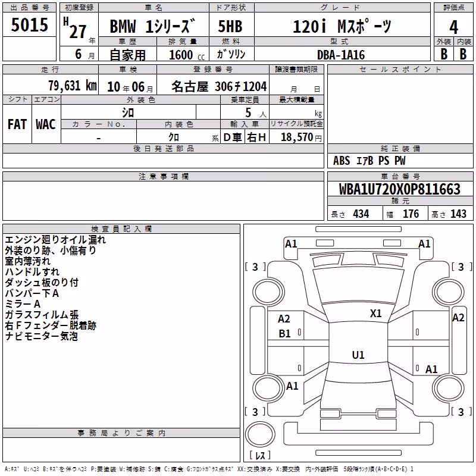
Task: Select the 登録番号 header label
Action: [213, 70]
